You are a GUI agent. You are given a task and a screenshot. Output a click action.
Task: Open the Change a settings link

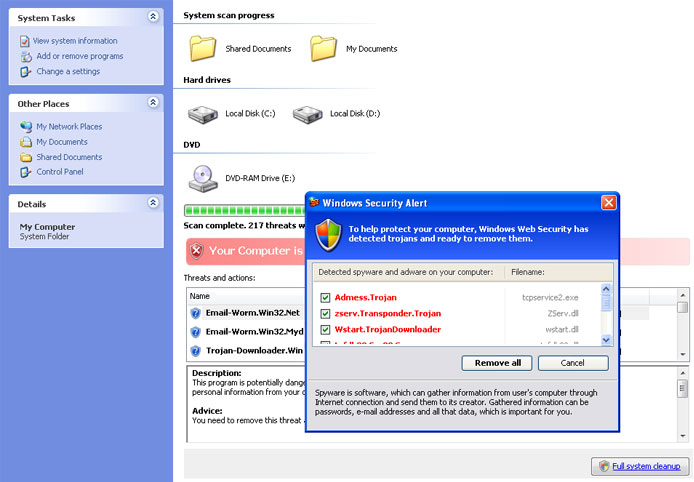click(68, 71)
